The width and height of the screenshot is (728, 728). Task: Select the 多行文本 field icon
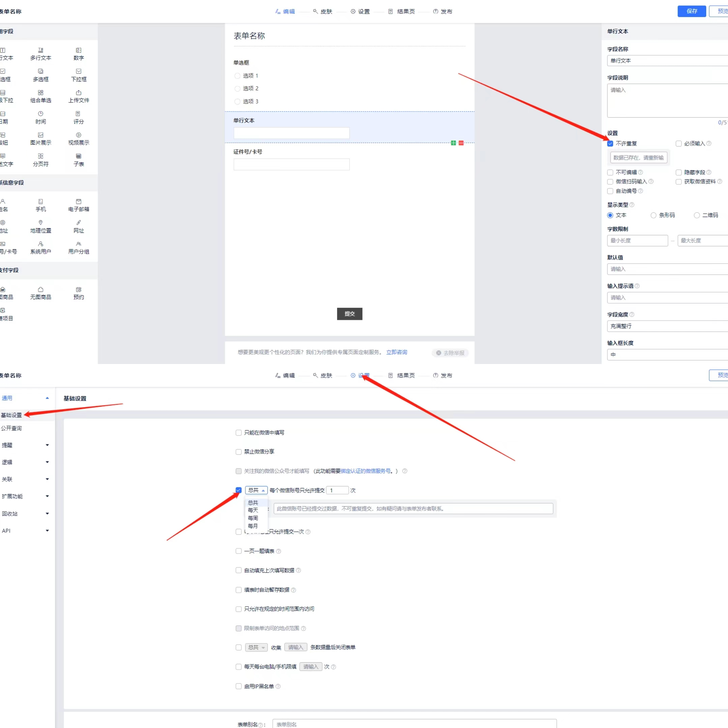tap(41, 51)
